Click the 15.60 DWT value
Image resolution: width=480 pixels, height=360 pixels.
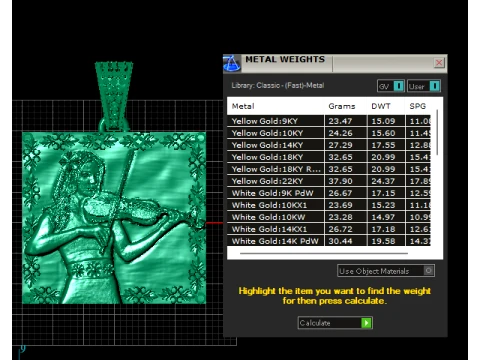coord(383,133)
